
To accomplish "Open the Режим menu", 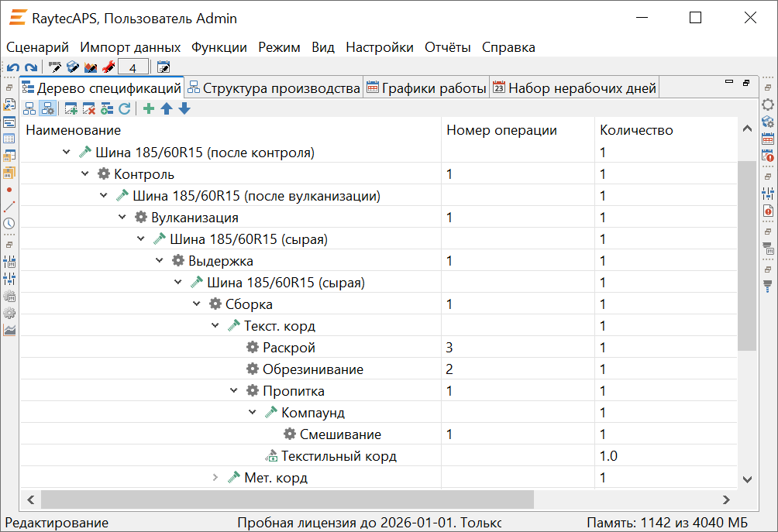I will point(279,47).
